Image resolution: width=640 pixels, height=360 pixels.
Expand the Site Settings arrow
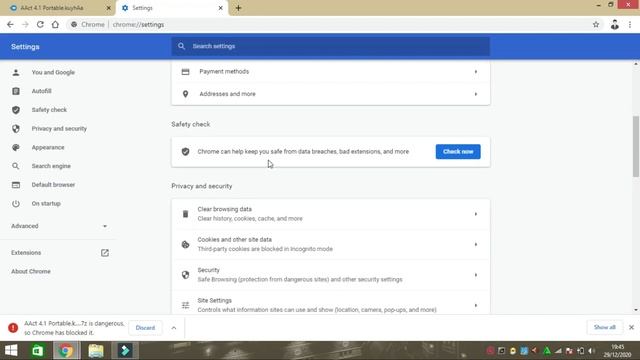click(x=476, y=305)
